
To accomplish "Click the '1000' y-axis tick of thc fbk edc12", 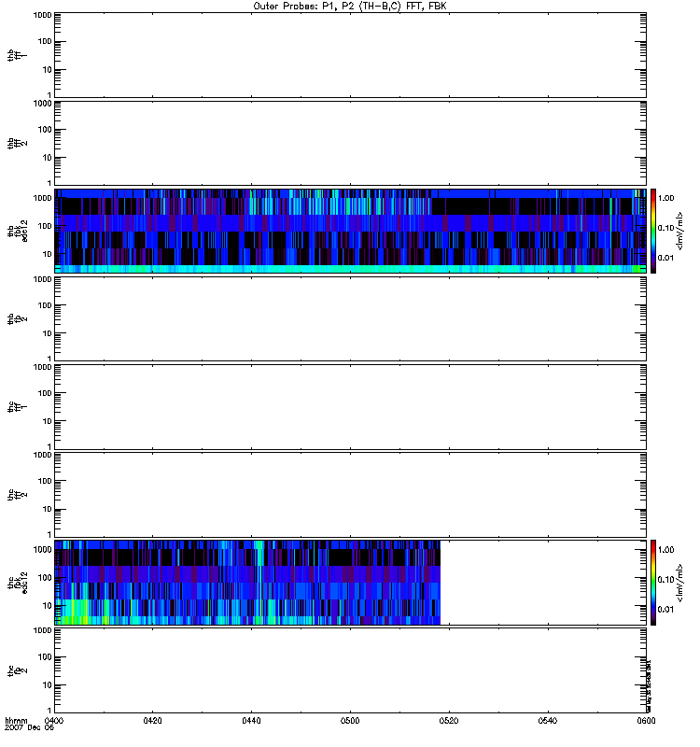I will point(42,550).
